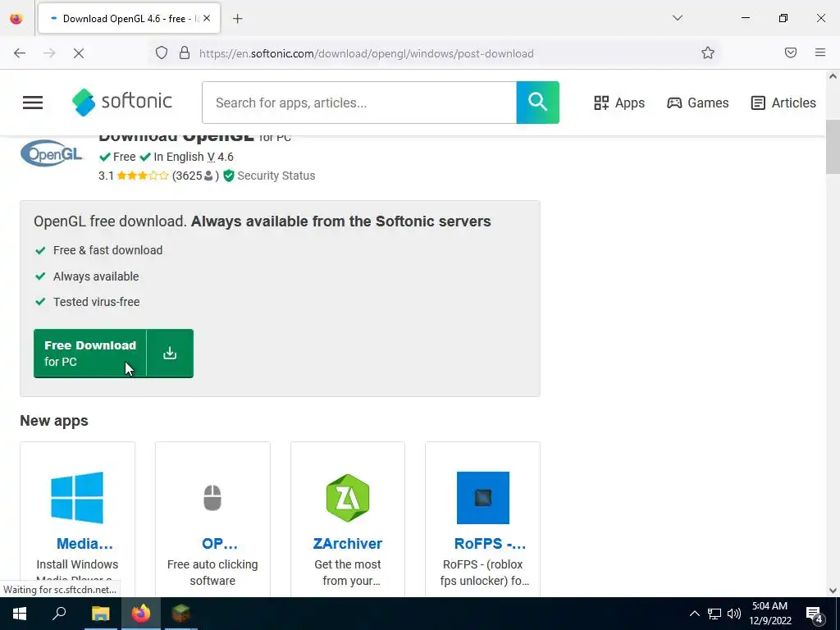Open the Apps section
This screenshot has width=840, height=630.
pos(619,103)
